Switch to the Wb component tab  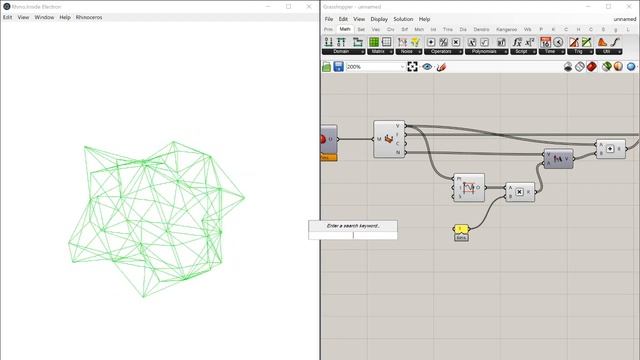(x=527, y=29)
